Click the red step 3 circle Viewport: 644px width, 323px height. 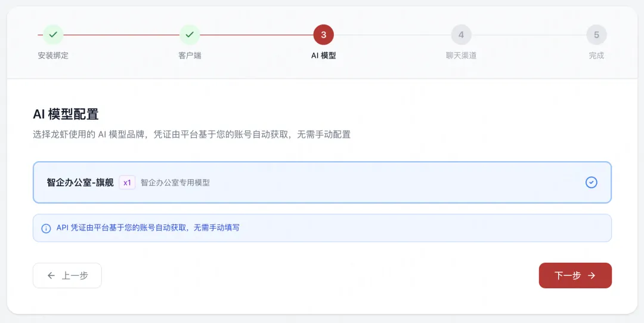pyautogui.click(x=323, y=35)
